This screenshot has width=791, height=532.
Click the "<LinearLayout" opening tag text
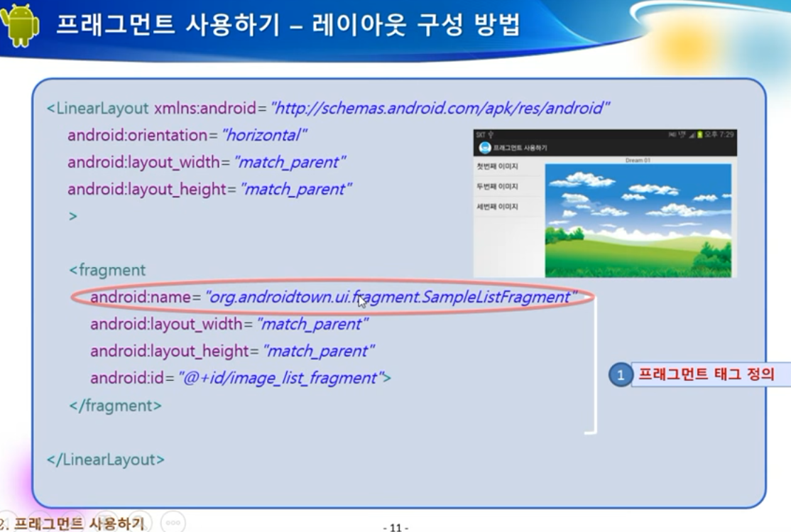point(97,108)
